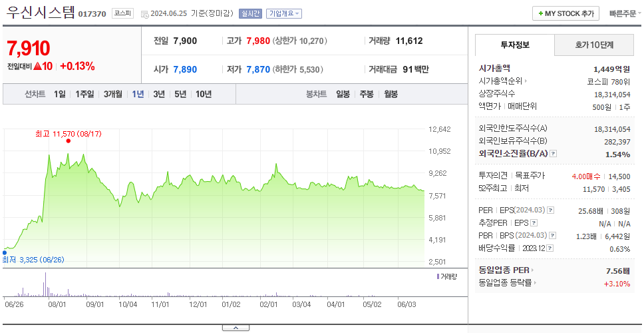This screenshot has width=644, height=333.
Task: Show 월봉 candlestick chart
Action: click(x=391, y=94)
